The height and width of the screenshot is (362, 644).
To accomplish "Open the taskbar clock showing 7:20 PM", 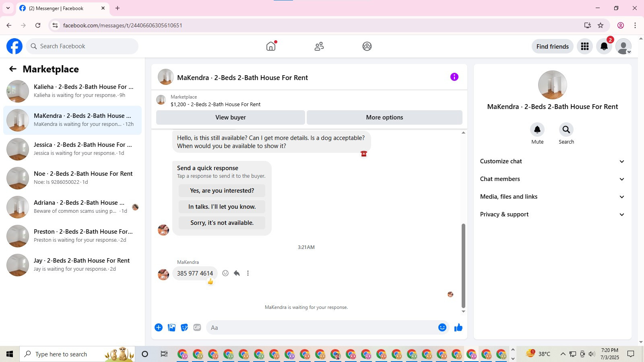I will [610, 354].
